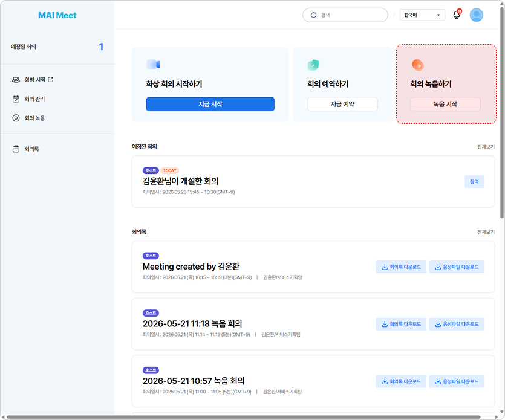This screenshot has width=505, height=420.
Task: Click the 지금 예약 button
Action: pyautogui.click(x=342, y=104)
